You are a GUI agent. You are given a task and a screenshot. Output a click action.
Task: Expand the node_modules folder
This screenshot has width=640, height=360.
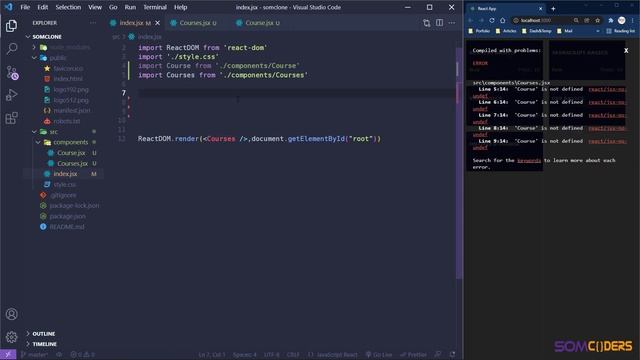point(34,47)
